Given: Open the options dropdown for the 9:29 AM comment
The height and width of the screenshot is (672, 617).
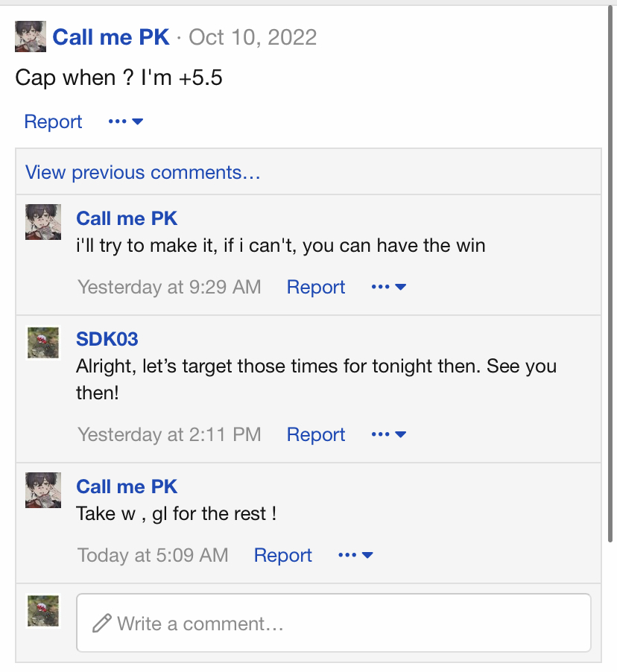Looking at the screenshot, I should pyautogui.click(x=388, y=287).
